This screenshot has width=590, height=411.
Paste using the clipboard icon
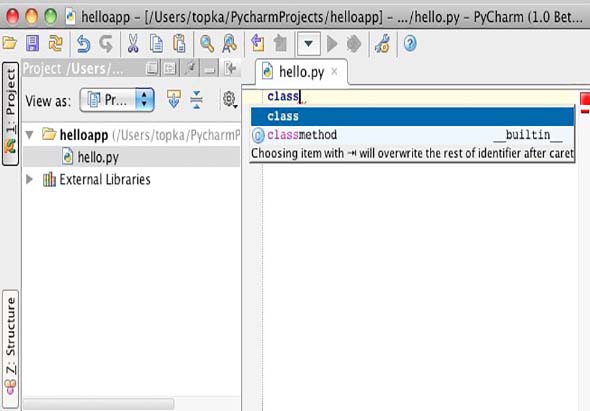(179, 44)
